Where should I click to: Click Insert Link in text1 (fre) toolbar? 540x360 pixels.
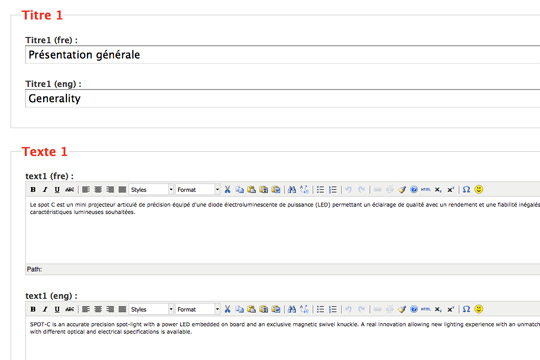pos(377,189)
